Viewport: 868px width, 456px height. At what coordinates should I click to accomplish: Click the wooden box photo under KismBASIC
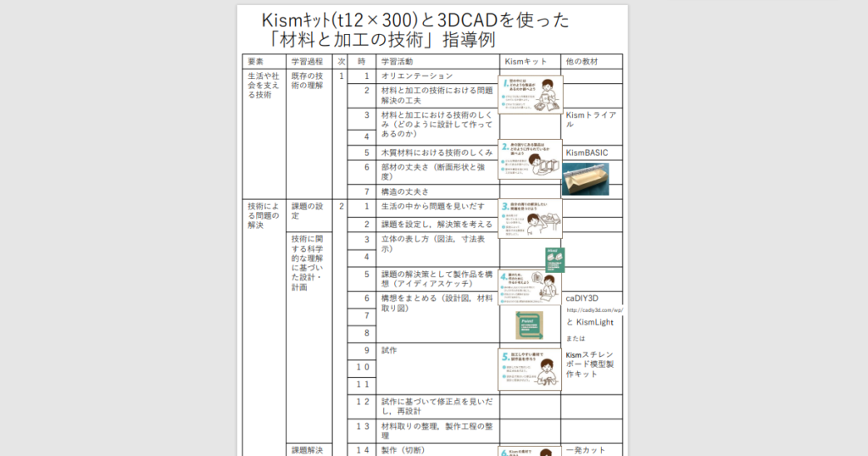pyautogui.click(x=586, y=179)
